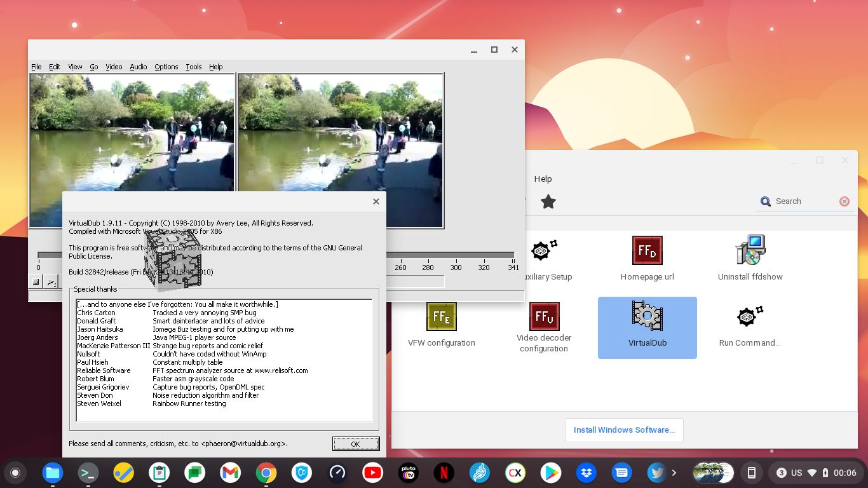
Task: Click OK in the About dialog
Action: [x=356, y=444]
